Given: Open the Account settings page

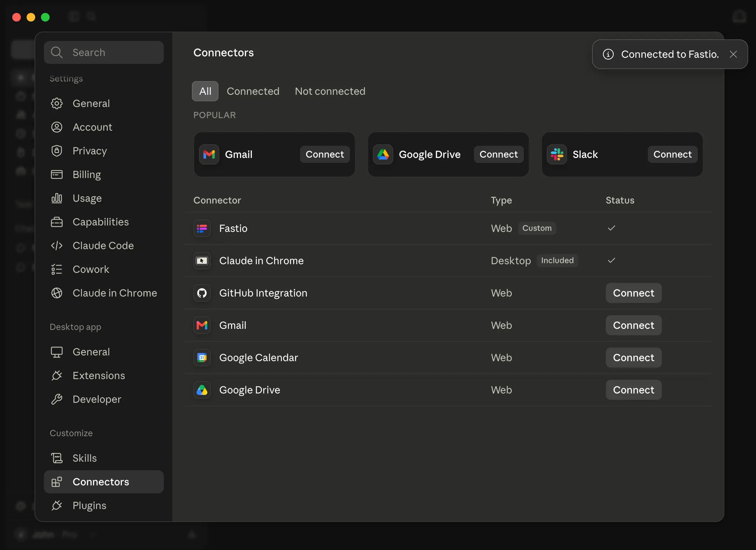Looking at the screenshot, I should coord(103,127).
